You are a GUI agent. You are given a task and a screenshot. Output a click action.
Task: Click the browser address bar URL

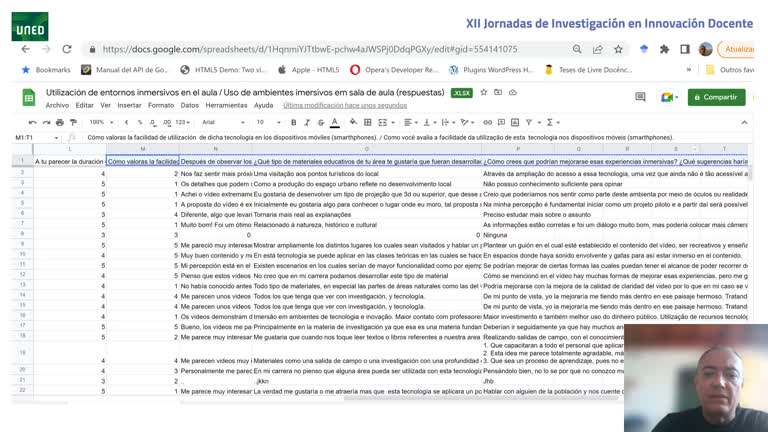point(310,49)
